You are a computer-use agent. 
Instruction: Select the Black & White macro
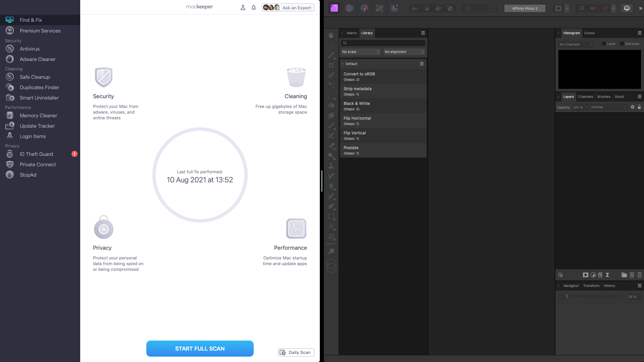coord(383,106)
